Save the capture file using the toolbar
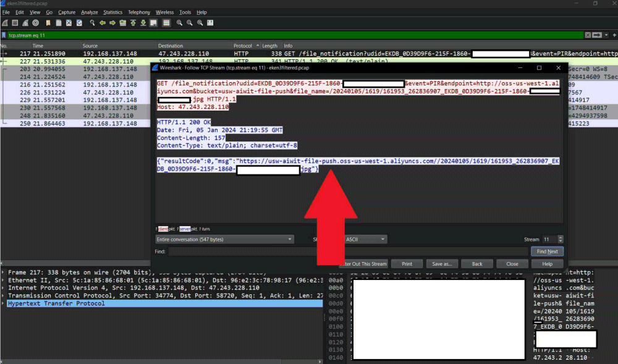Viewport: 618px width, 364px height. (x=58, y=23)
